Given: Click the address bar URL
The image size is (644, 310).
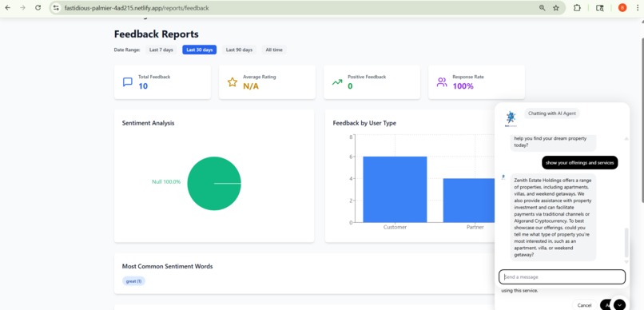Looking at the screenshot, I should coord(137,8).
